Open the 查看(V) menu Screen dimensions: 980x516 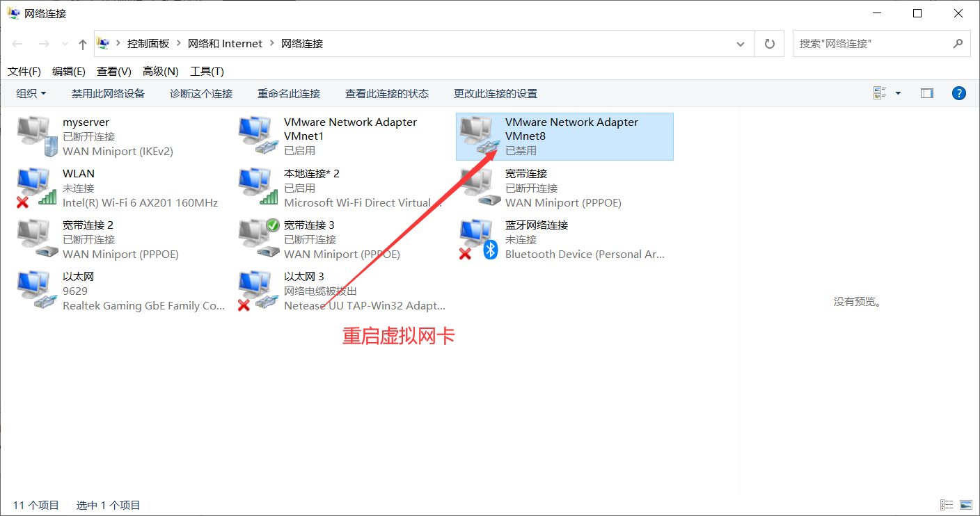pyautogui.click(x=114, y=71)
